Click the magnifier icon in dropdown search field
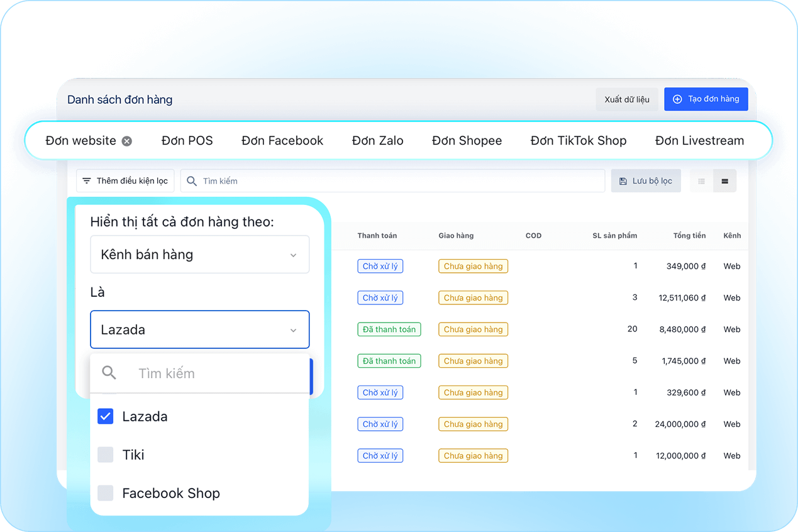Image resolution: width=798 pixels, height=532 pixels. point(108,372)
